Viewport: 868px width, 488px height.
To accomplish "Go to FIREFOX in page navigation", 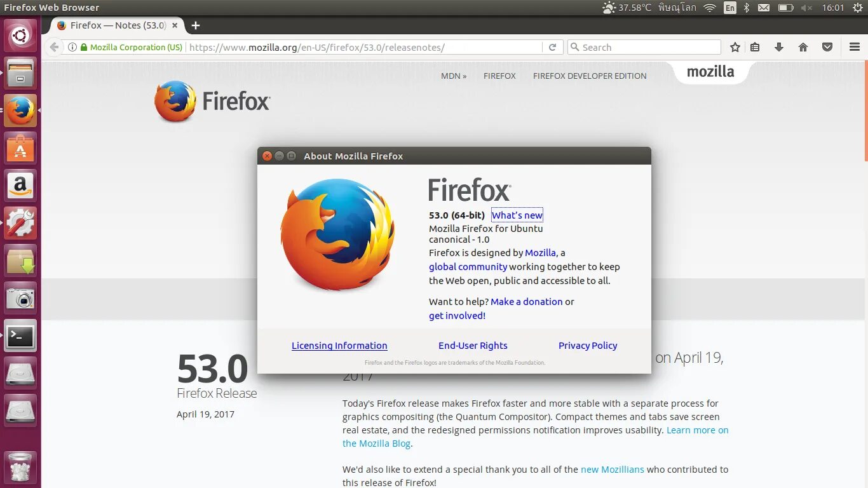I will (499, 76).
